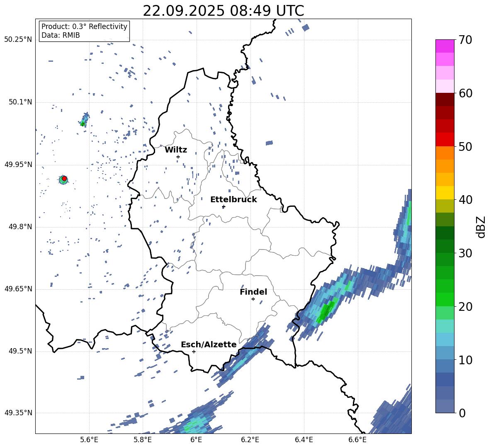491x448 pixels.
Task: Click the colorbar tick value 40
Action: point(465,200)
